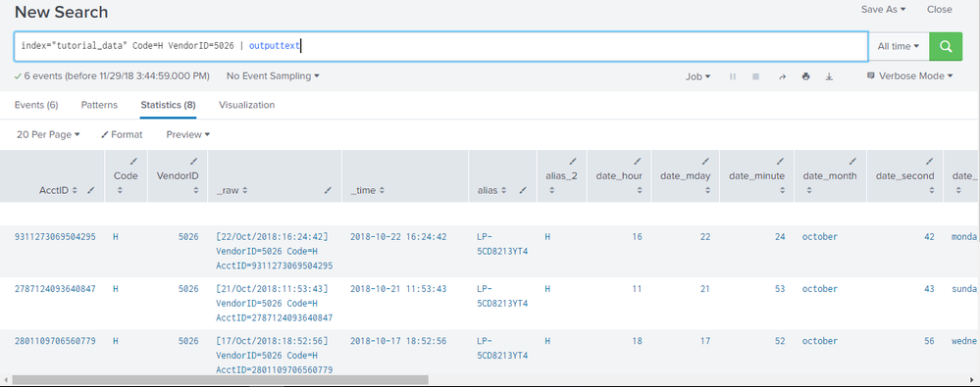Expand the No Event Sampling menu
Viewport: 980px width, 387px height.
click(x=273, y=76)
